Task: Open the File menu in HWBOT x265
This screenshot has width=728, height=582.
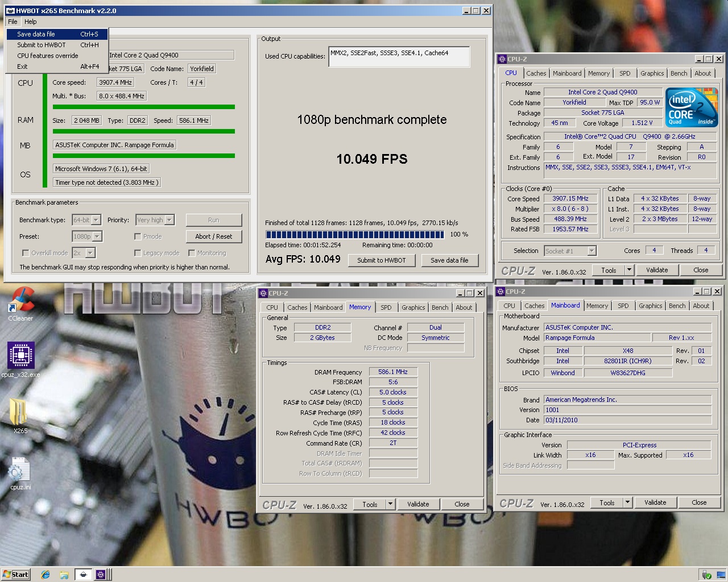Action: (x=13, y=22)
